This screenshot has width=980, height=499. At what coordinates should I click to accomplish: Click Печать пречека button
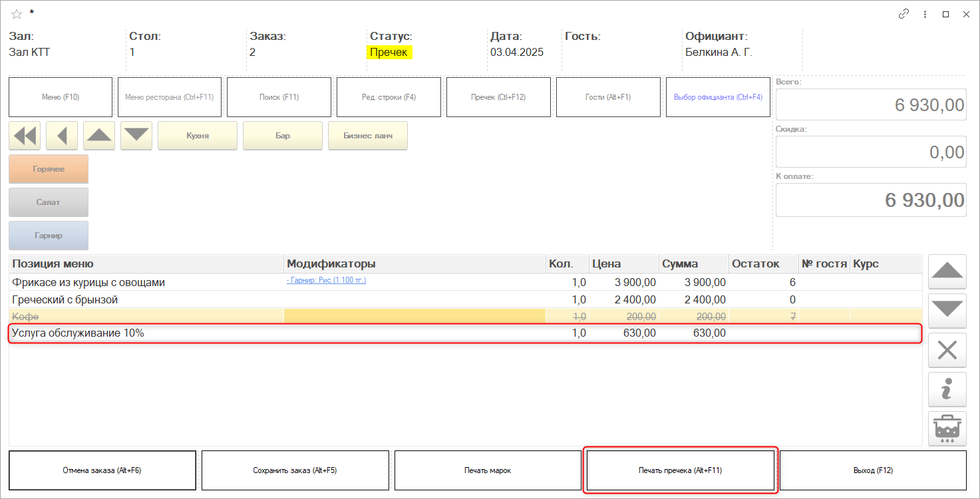point(680,470)
